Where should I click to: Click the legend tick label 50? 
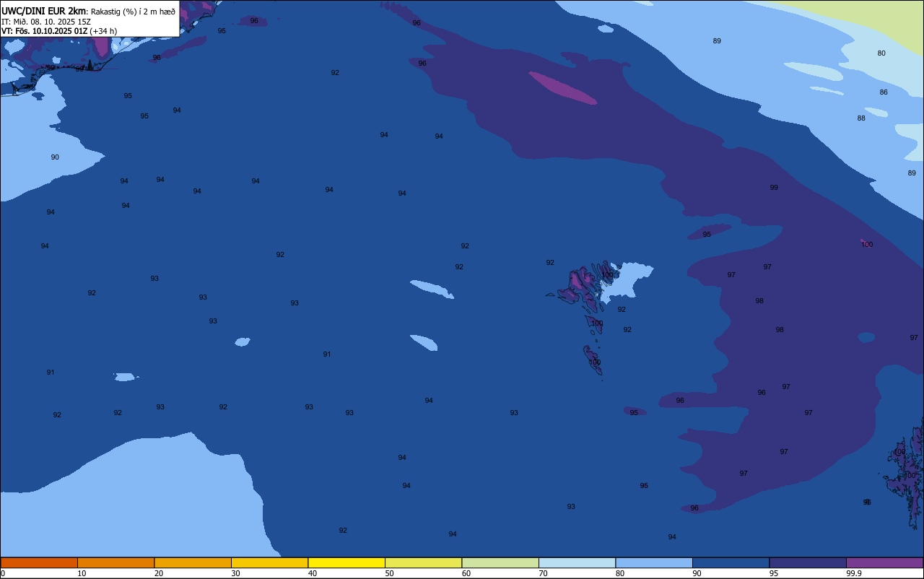click(x=389, y=573)
